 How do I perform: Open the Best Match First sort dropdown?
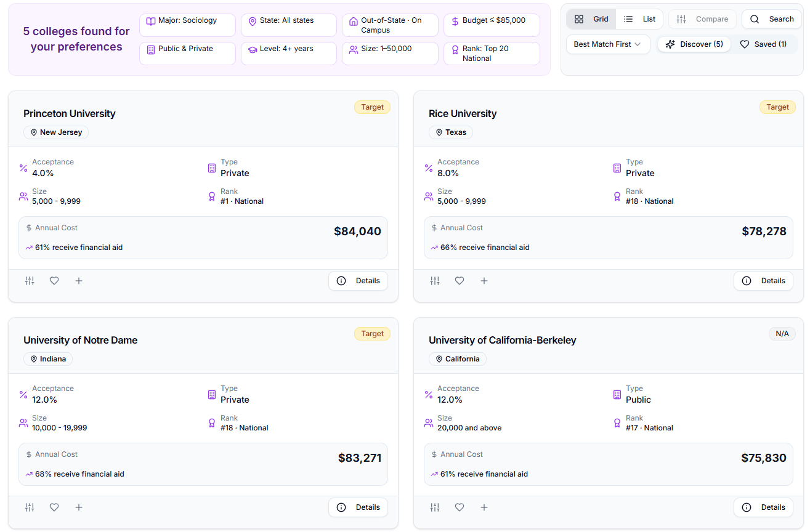pyautogui.click(x=608, y=44)
